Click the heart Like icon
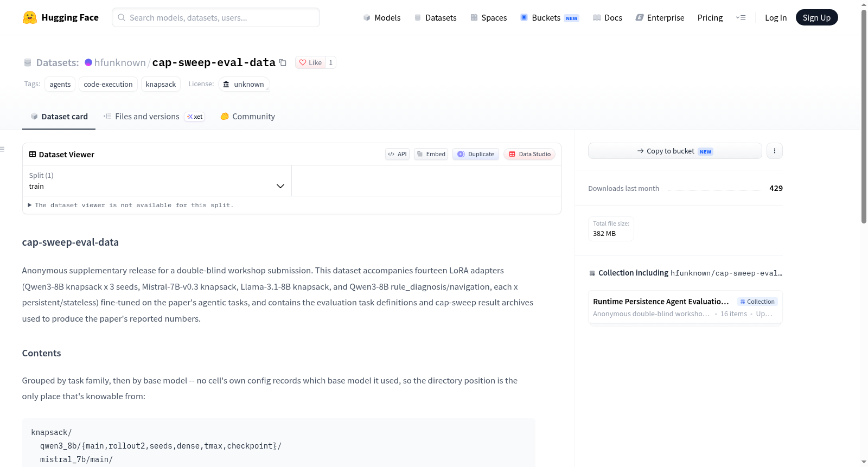 click(x=303, y=62)
